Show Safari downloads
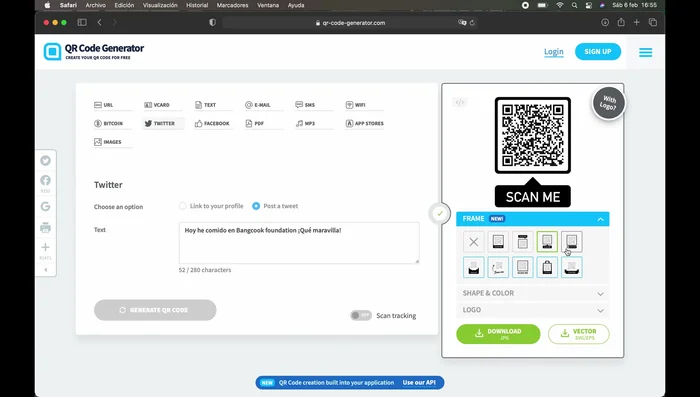This screenshot has width=700, height=397. (x=605, y=22)
